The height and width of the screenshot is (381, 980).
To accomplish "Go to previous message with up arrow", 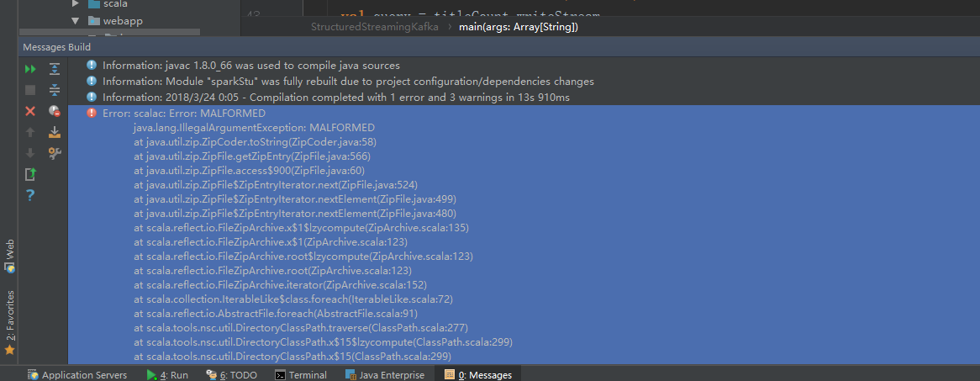I will [30, 132].
